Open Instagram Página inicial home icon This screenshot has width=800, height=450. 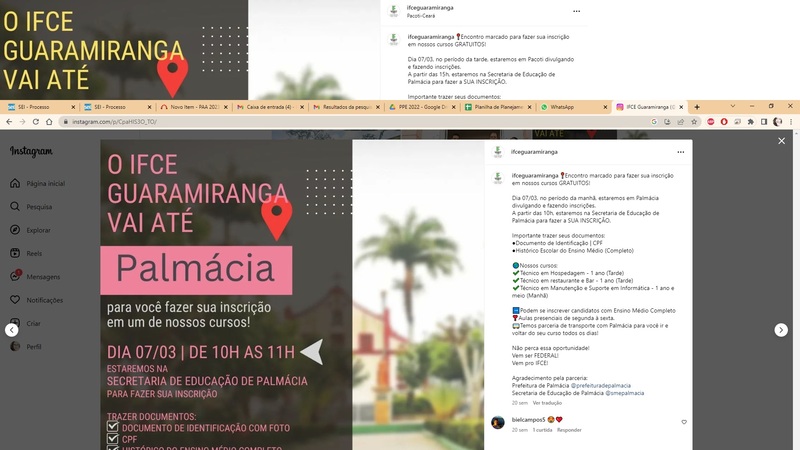click(x=14, y=184)
